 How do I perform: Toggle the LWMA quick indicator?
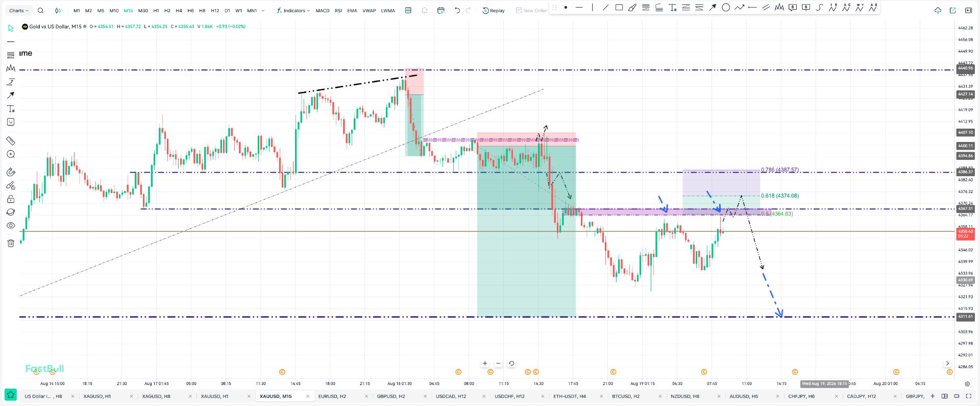pyautogui.click(x=388, y=10)
